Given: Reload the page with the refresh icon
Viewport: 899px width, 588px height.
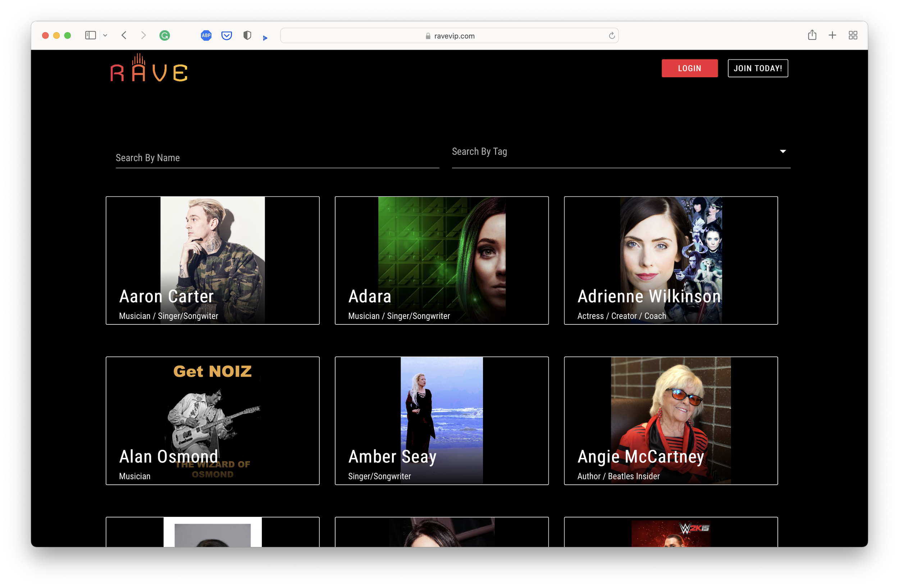Looking at the screenshot, I should [612, 36].
